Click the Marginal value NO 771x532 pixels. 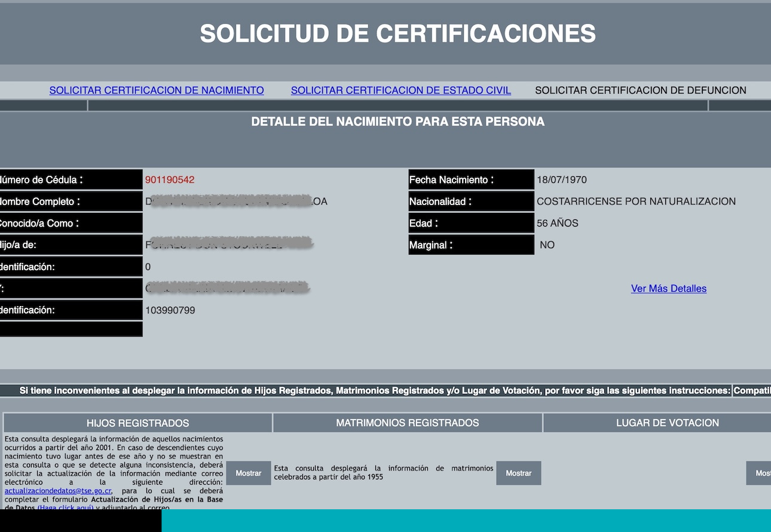[547, 244]
